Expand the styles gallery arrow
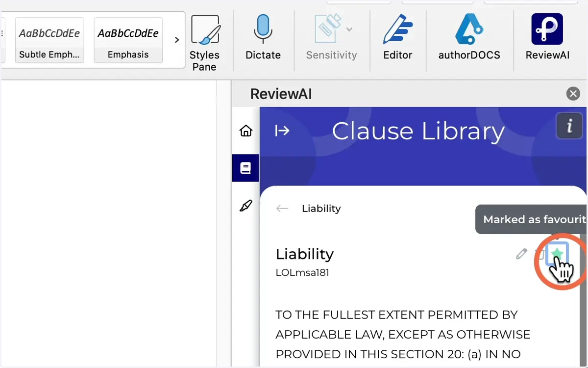This screenshot has height=368, width=588. pyautogui.click(x=177, y=40)
